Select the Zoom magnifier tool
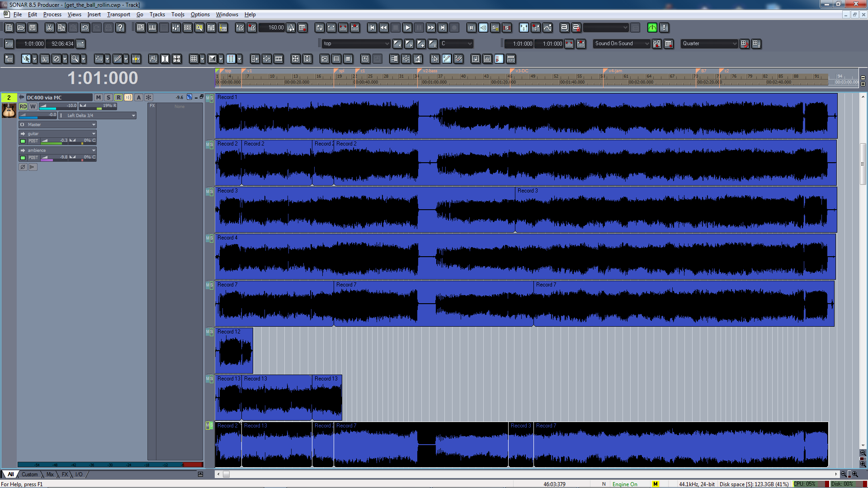The image size is (868, 488). tap(75, 59)
